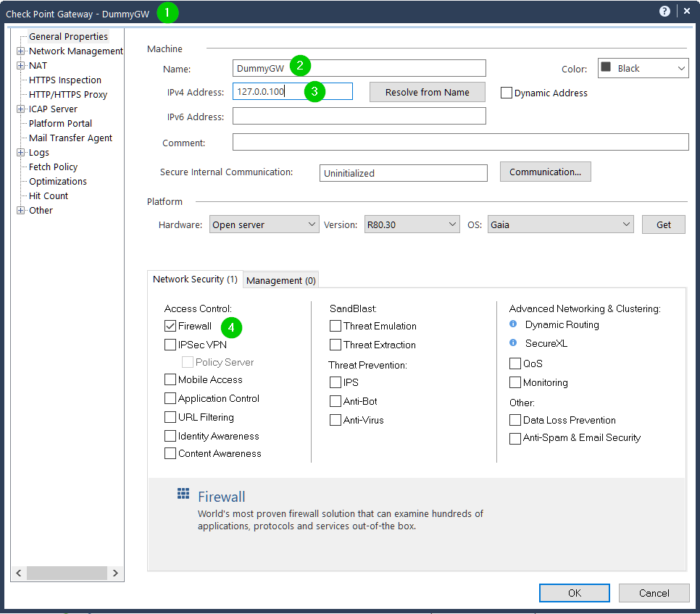700x614 pixels.
Task: Click the black color square swatch
Action: 606,67
